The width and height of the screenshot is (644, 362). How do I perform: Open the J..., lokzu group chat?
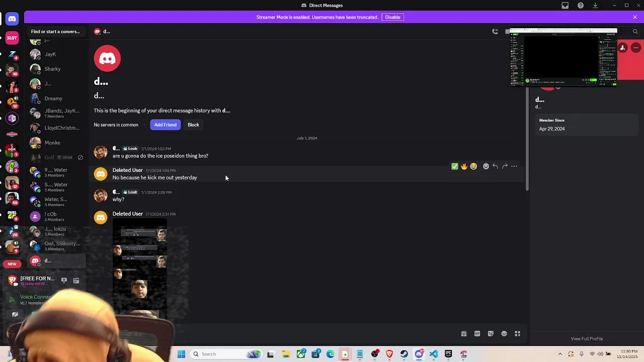pos(56,231)
